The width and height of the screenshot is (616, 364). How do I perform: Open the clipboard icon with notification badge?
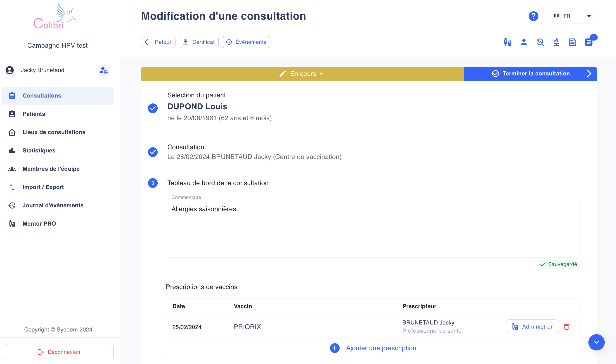(x=589, y=42)
